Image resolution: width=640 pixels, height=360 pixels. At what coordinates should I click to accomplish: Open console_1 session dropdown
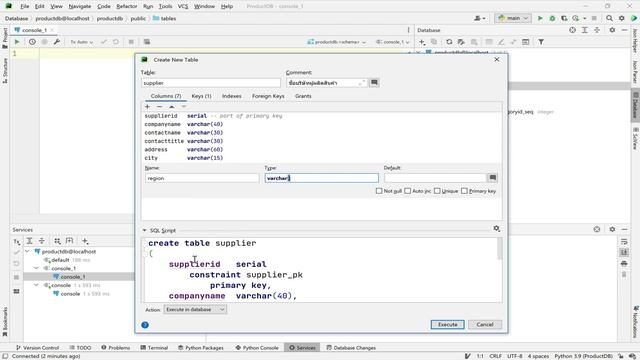[x=392, y=42]
